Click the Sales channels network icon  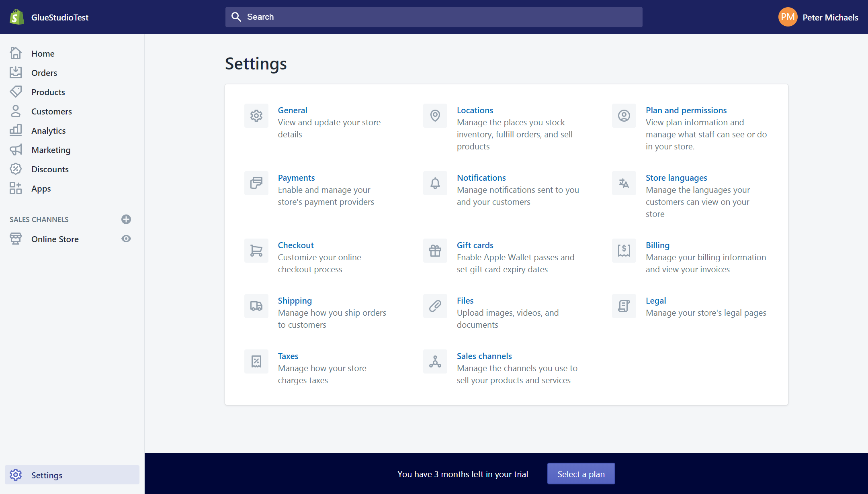point(435,361)
